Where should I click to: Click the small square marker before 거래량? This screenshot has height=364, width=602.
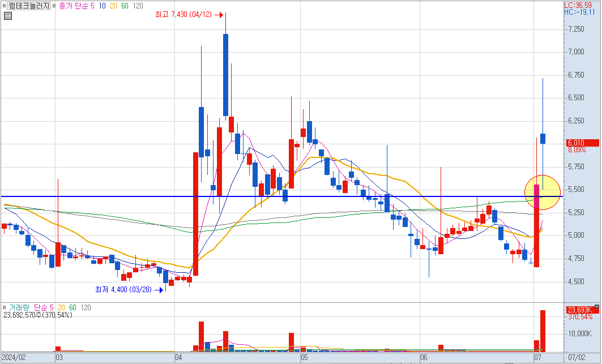click(4, 307)
